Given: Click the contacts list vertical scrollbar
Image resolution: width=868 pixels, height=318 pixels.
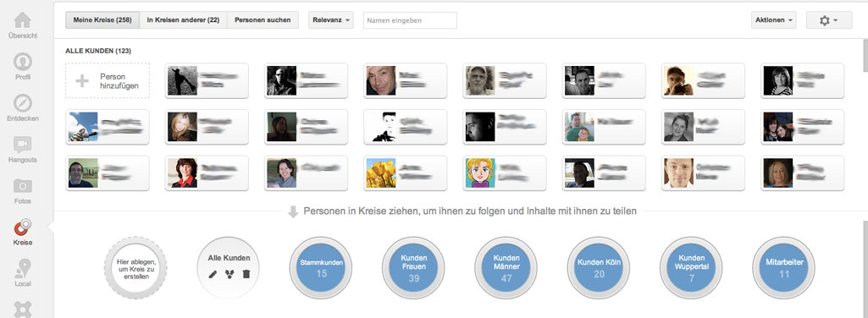Looking at the screenshot, I should tap(865, 123).
